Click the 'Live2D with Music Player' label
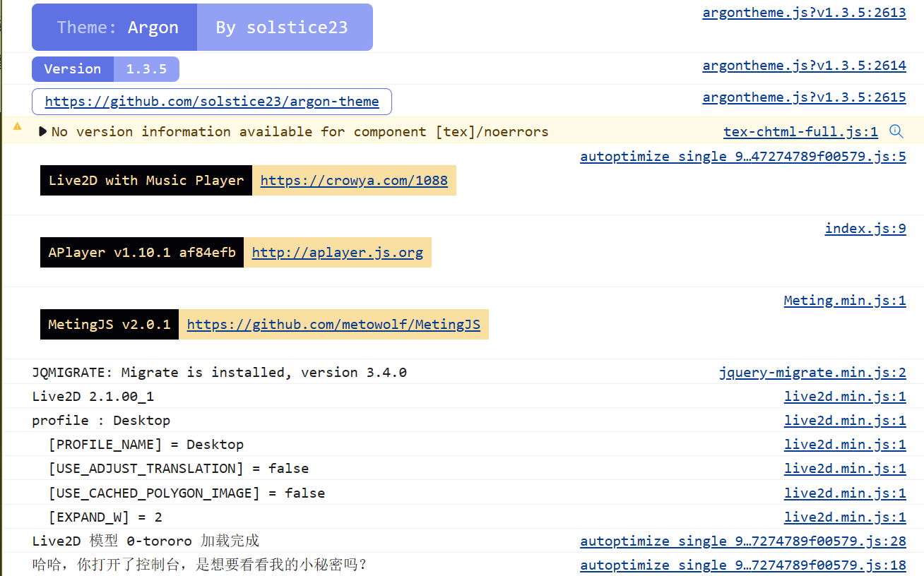Image resolution: width=924 pixels, height=576 pixels. tap(146, 181)
